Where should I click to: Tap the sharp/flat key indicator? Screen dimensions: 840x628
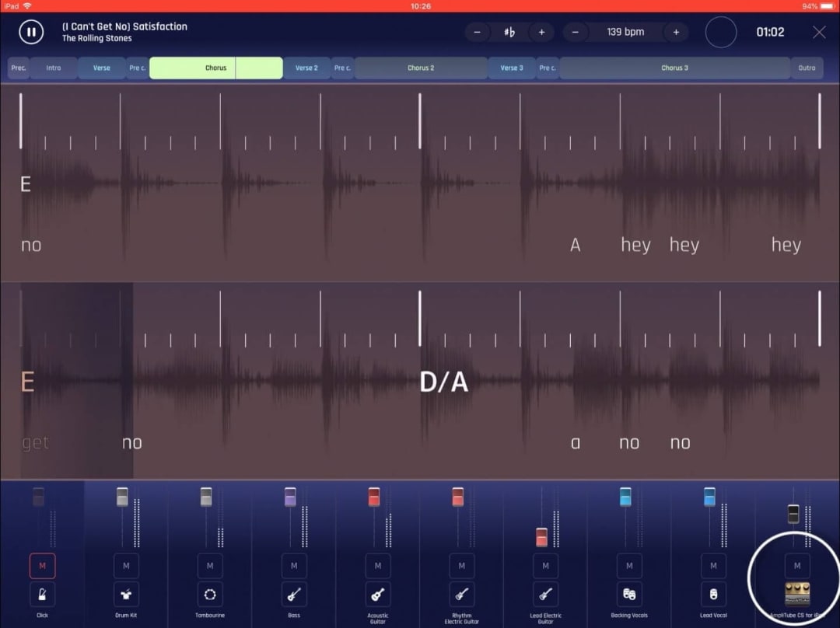[509, 32]
